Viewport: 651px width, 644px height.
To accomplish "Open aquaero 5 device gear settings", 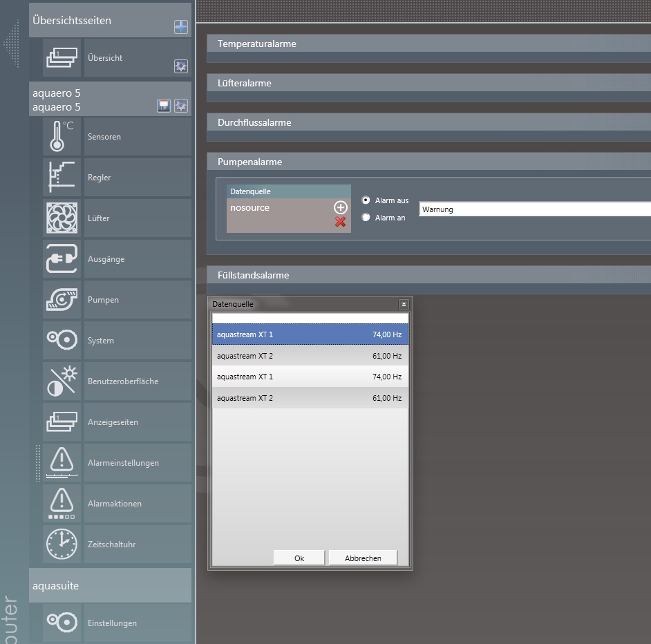I will coord(180,106).
